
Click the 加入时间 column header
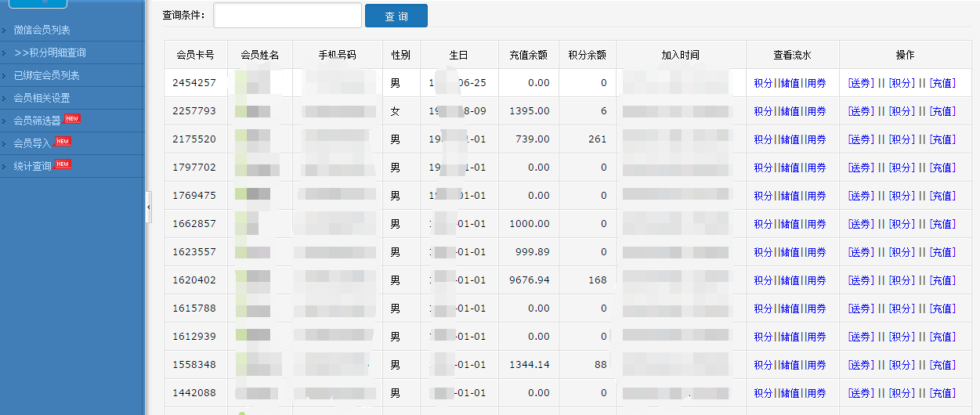[x=680, y=55]
